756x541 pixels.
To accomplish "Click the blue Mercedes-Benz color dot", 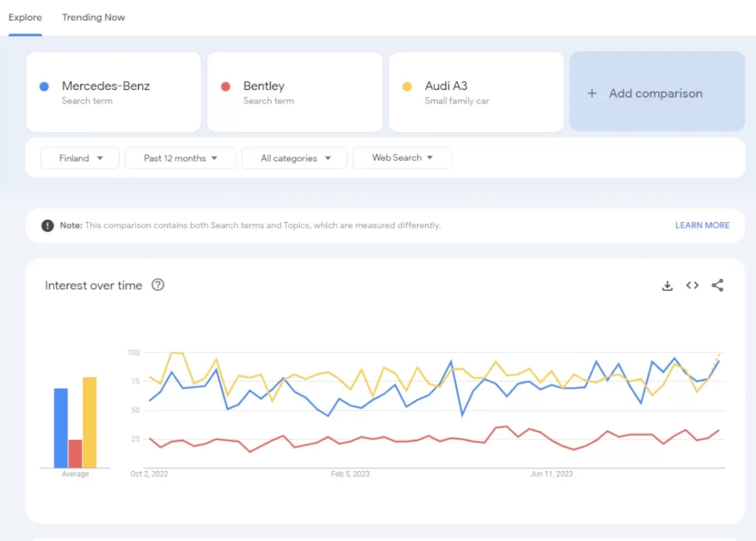I will (44, 87).
